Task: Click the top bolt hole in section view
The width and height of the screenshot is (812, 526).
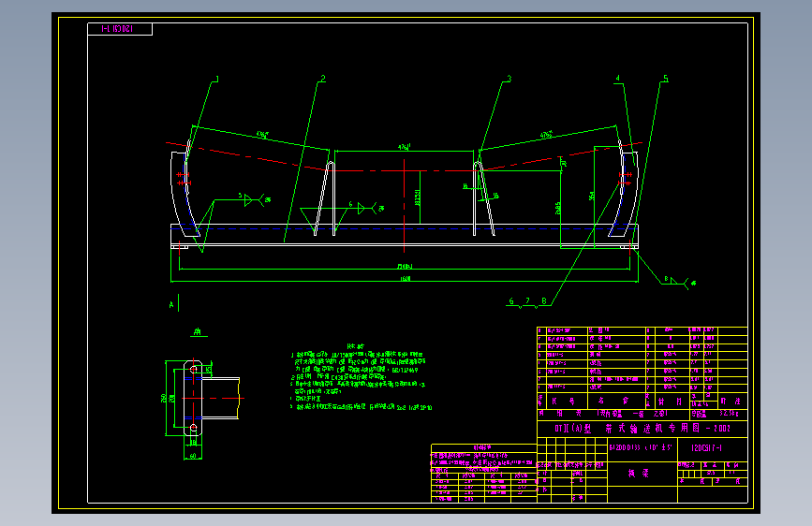Action: pyautogui.click(x=193, y=369)
